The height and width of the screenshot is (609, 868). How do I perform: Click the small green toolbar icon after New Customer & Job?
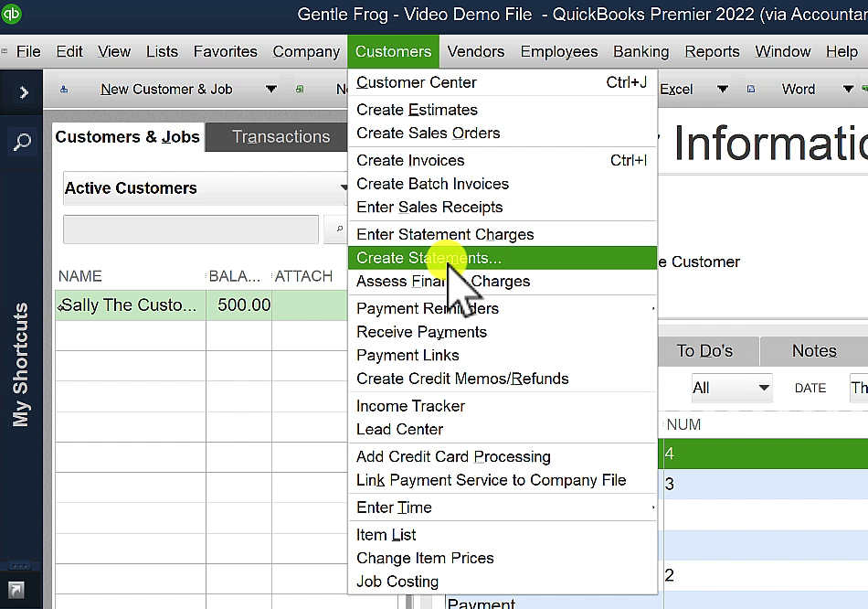tap(300, 90)
